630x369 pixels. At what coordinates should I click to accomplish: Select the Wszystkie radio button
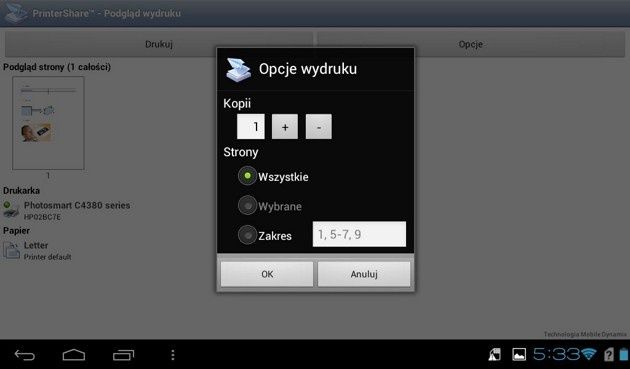[247, 176]
